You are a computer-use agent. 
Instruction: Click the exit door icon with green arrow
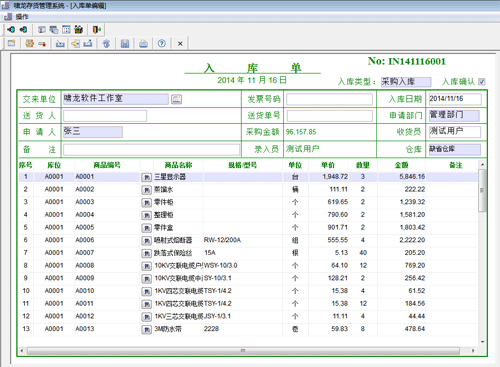coord(97,30)
